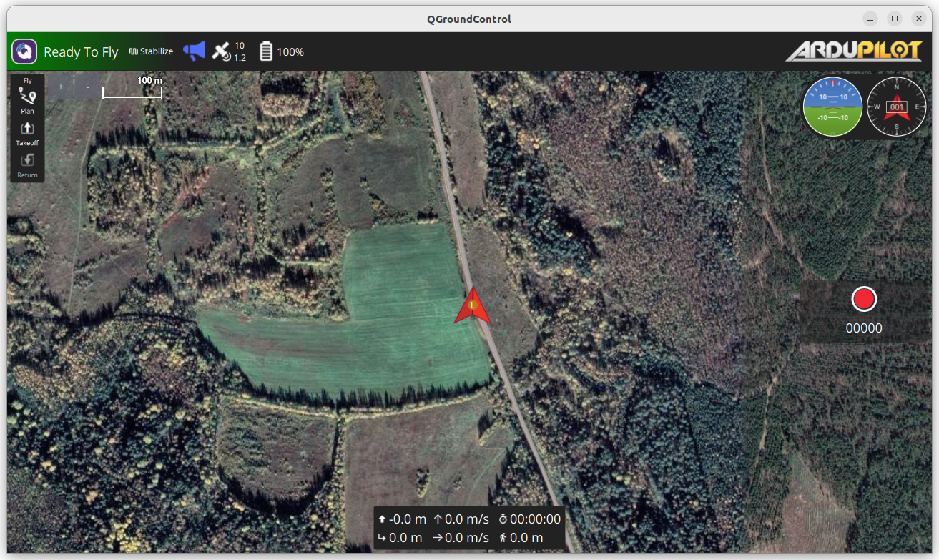Open the QGroundControl application menu logo

pos(24,51)
